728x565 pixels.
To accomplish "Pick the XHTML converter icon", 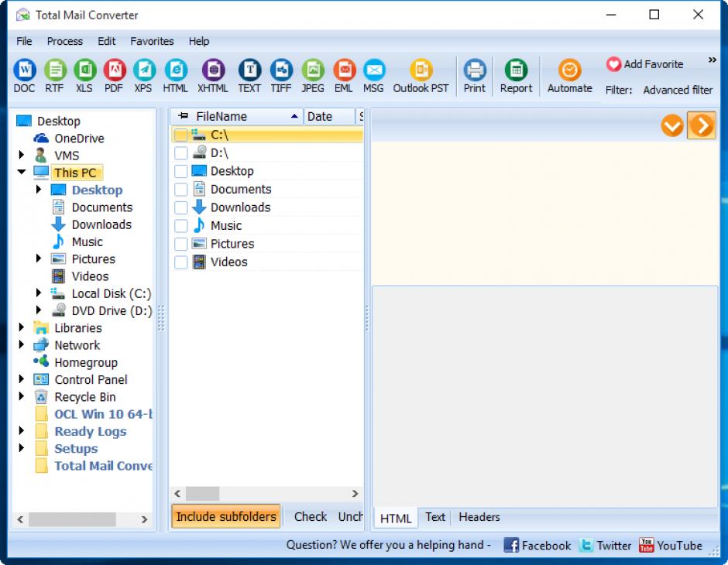I will point(213,76).
